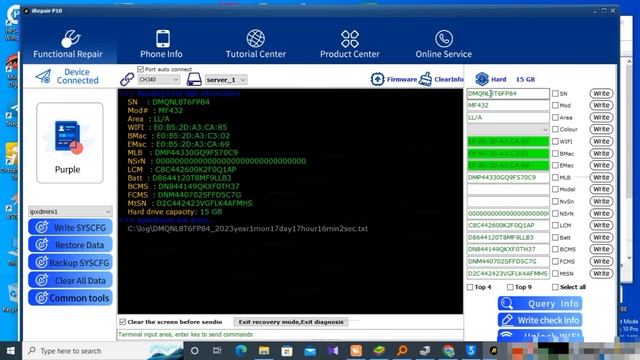Click the Query Info button
Image resolution: width=640 pixels, height=360 pixels.
click(540, 303)
